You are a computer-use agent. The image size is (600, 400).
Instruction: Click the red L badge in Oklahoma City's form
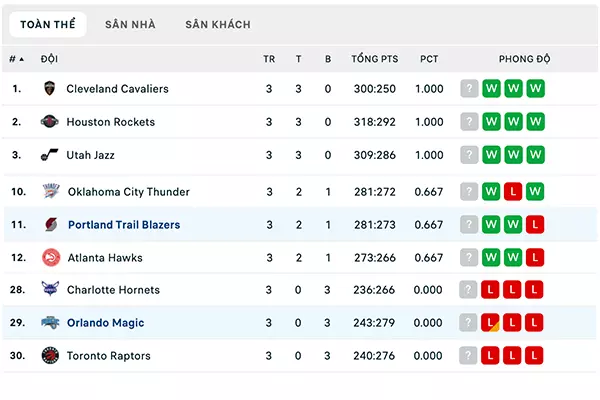click(x=513, y=191)
